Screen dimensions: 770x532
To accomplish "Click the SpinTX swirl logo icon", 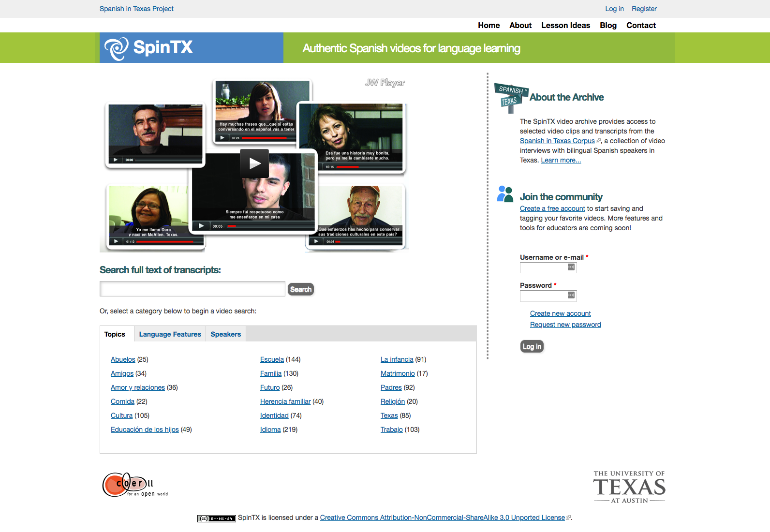I will click(x=117, y=48).
